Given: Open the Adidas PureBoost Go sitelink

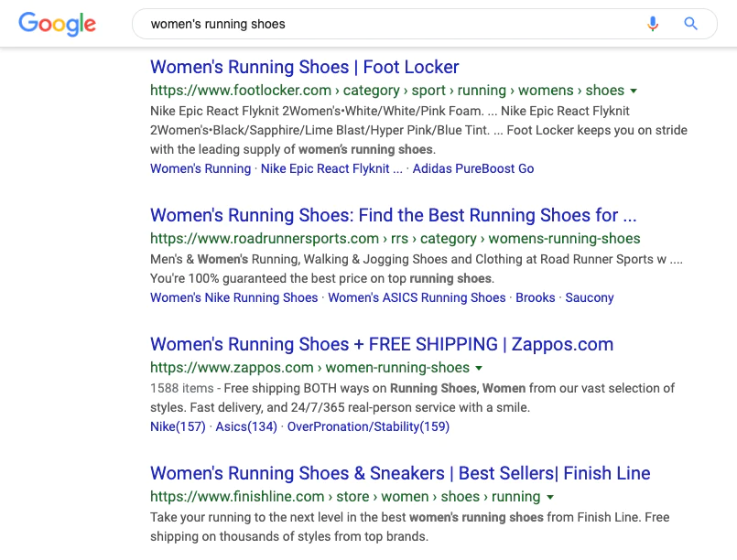Looking at the screenshot, I should [x=473, y=168].
